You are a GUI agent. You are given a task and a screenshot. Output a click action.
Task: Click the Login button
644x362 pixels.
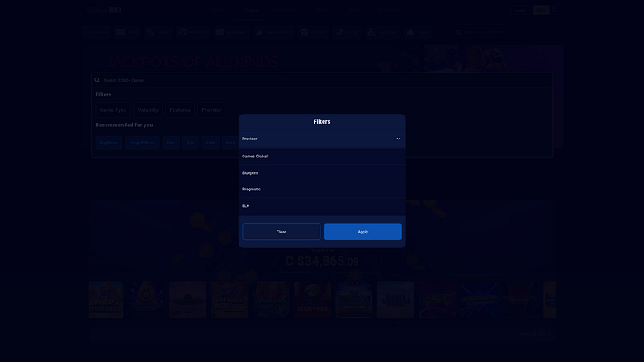point(520,10)
